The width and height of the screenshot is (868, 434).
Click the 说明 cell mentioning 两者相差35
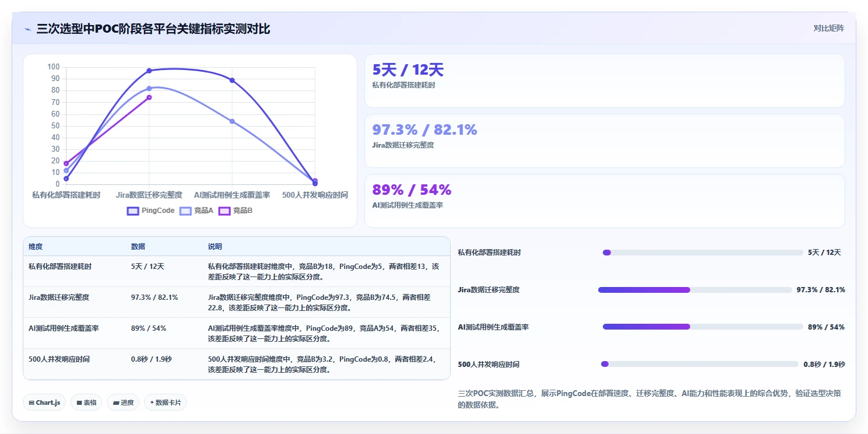pos(324,333)
